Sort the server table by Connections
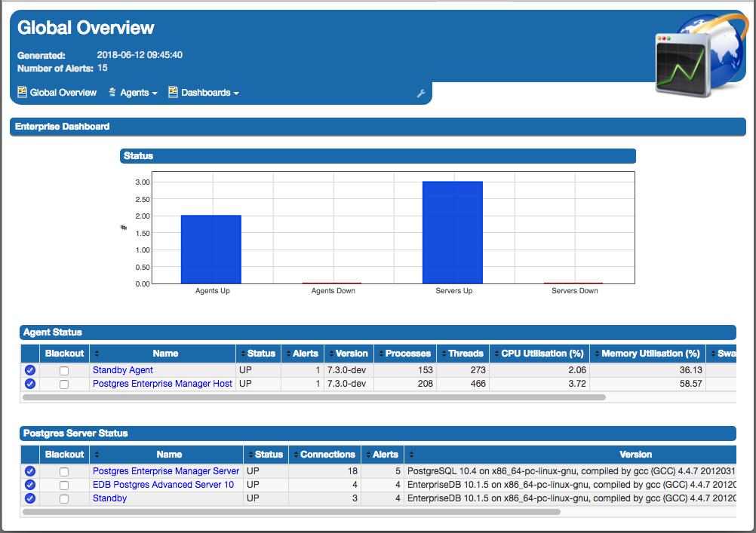The height and width of the screenshot is (533, 756). tap(324, 454)
